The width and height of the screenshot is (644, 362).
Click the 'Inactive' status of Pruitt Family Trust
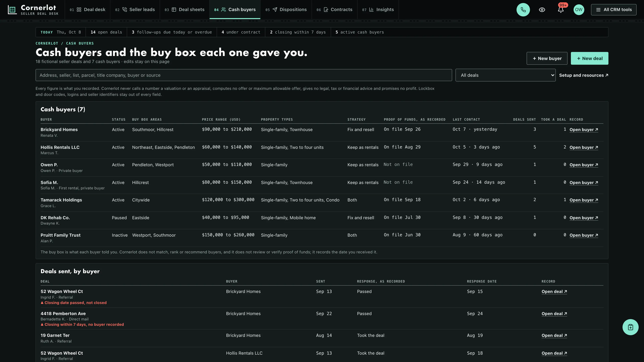click(120, 235)
